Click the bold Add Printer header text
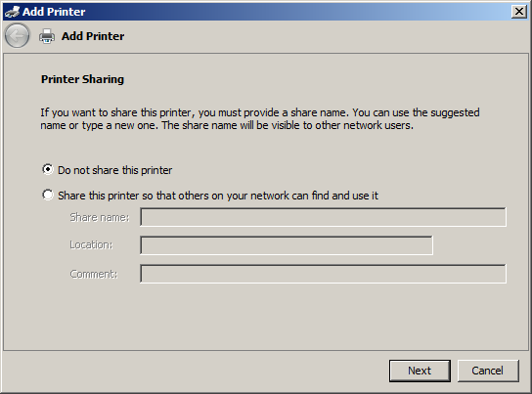This screenshot has width=532, height=394. click(93, 36)
